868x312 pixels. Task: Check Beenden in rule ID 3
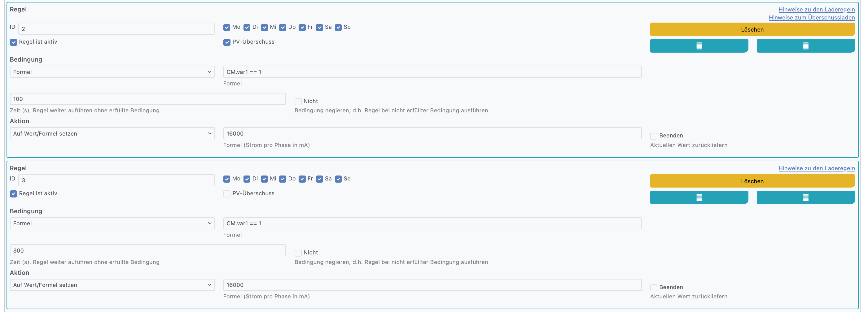coord(654,288)
